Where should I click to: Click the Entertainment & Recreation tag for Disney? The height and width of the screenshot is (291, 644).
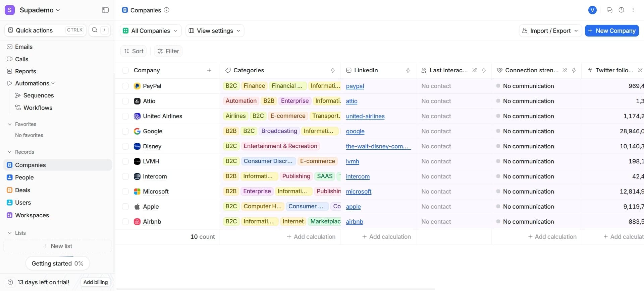pyautogui.click(x=280, y=146)
